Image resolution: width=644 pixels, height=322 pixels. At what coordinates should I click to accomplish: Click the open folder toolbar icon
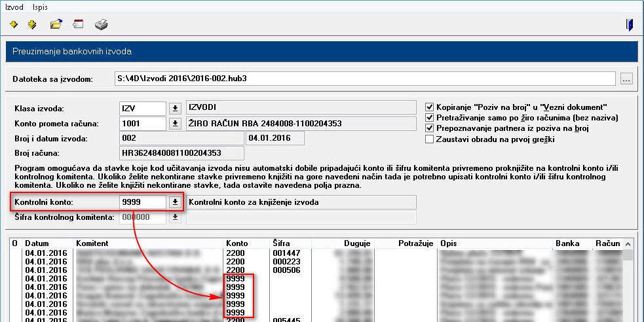(56, 26)
